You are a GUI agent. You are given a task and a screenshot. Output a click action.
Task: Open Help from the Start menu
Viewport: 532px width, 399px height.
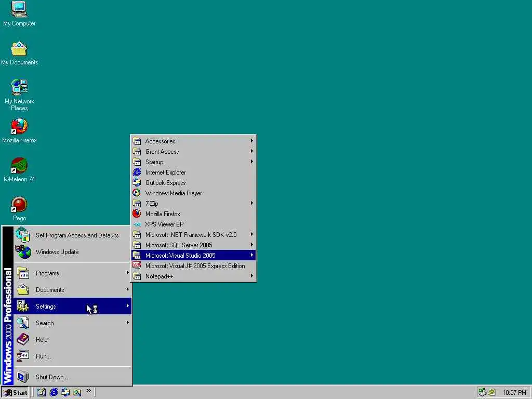72,340
